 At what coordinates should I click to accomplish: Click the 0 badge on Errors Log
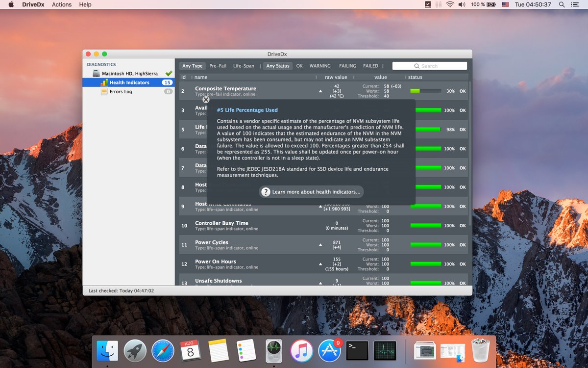(x=168, y=91)
